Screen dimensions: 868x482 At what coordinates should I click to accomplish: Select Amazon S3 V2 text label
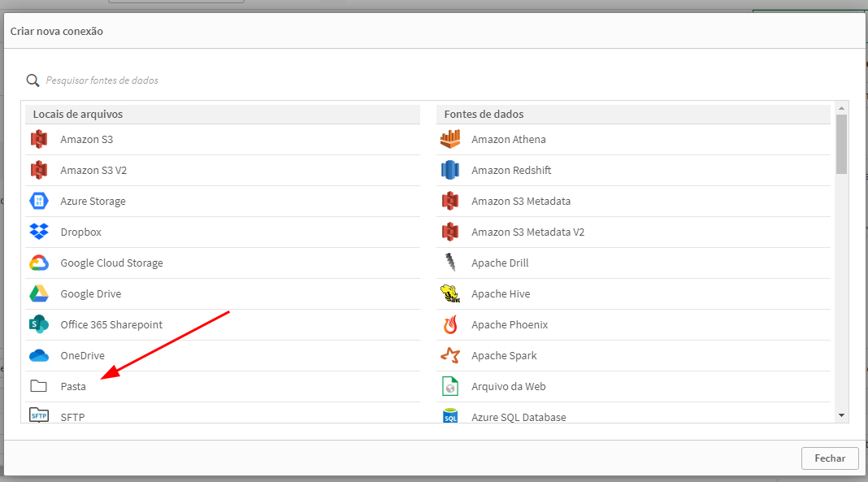pyautogui.click(x=93, y=171)
